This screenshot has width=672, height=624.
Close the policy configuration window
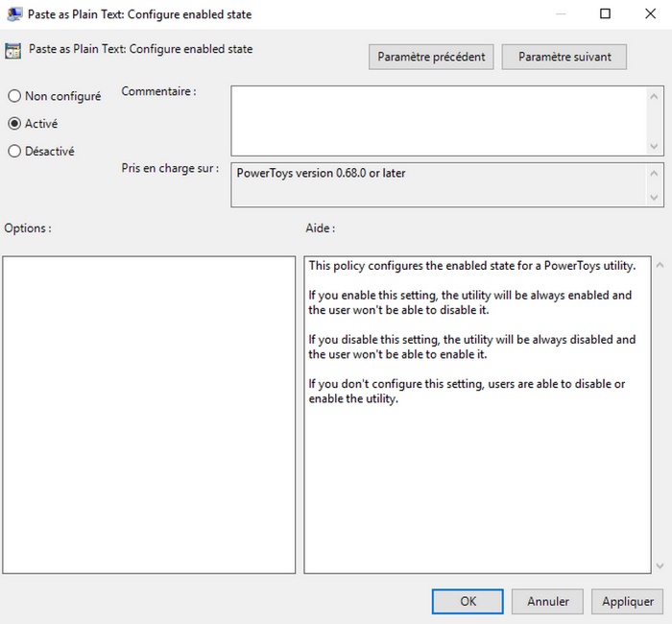pos(648,14)
